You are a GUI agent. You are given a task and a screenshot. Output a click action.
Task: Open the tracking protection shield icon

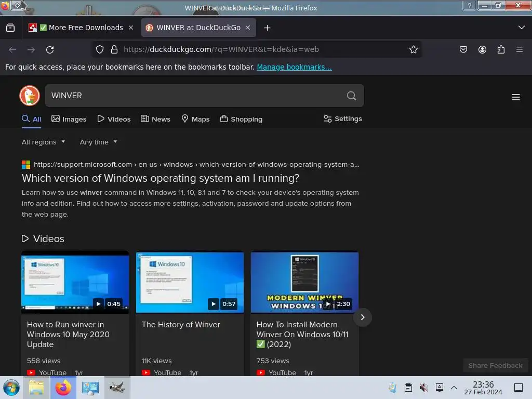pyautogui.click(x=100, y=49)
